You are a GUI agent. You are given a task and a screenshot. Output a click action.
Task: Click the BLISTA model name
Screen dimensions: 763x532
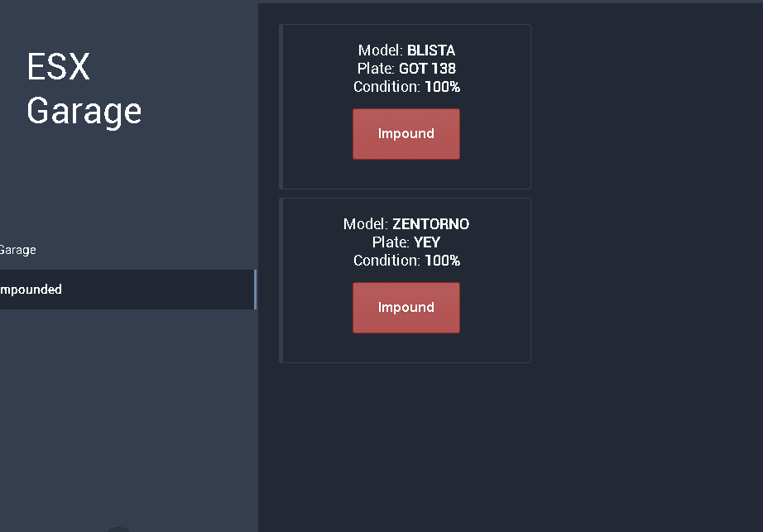[x=431, y=50]
